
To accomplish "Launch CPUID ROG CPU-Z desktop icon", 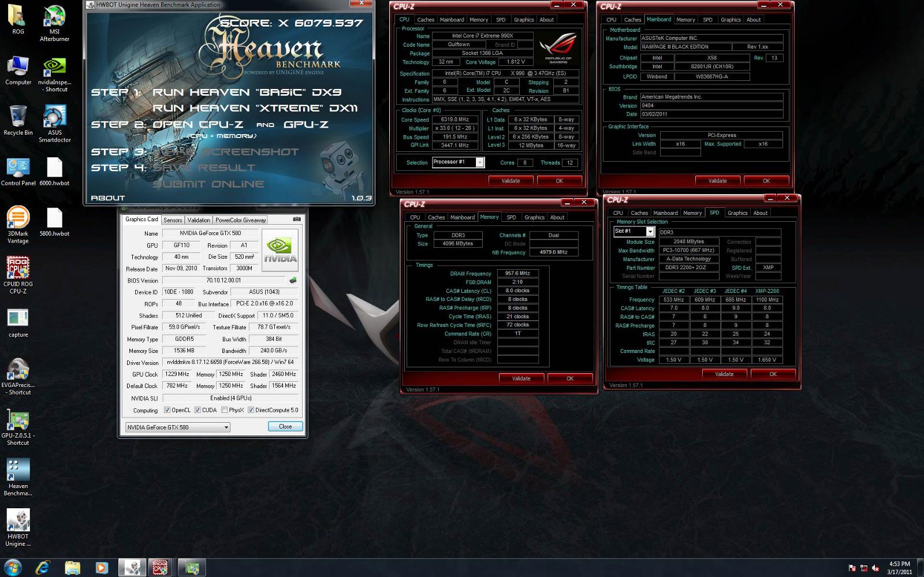I will [x=18, y=275].
